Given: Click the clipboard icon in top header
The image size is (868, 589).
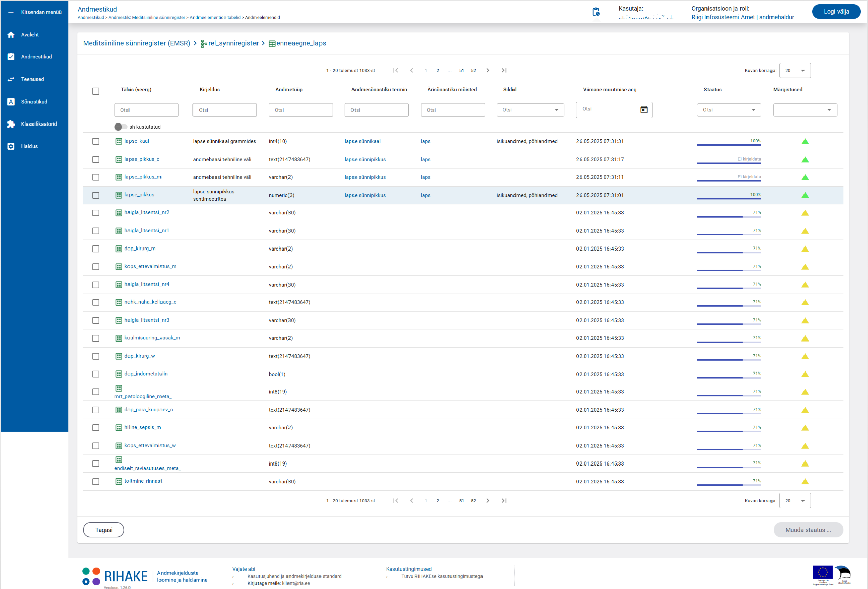Looking at the screenshot, I should point(596,12).
